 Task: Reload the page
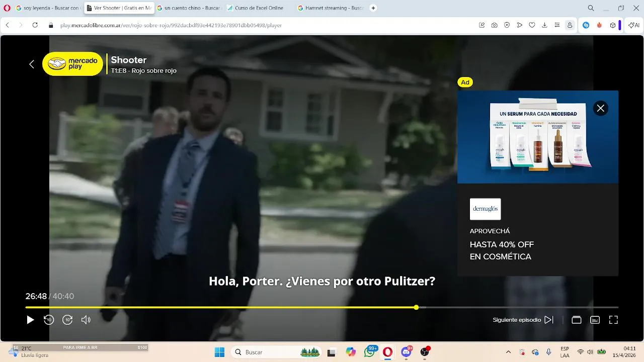click(x=35, y=25)
